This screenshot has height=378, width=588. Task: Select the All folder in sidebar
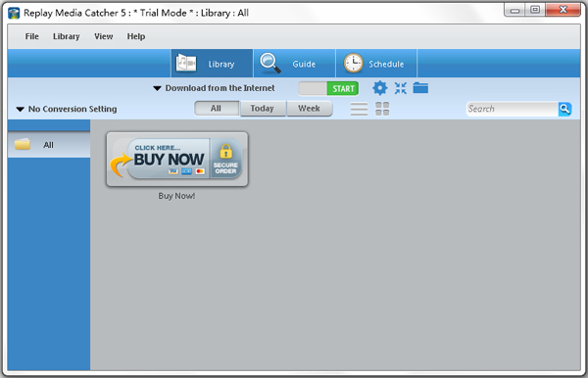[49, 145]
